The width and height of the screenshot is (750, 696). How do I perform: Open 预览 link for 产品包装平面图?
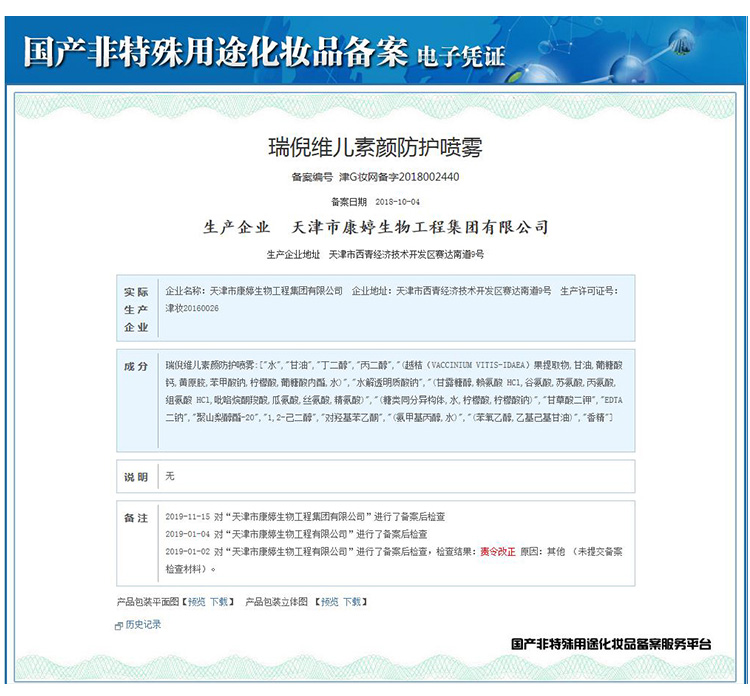click(x=197, y=602)
